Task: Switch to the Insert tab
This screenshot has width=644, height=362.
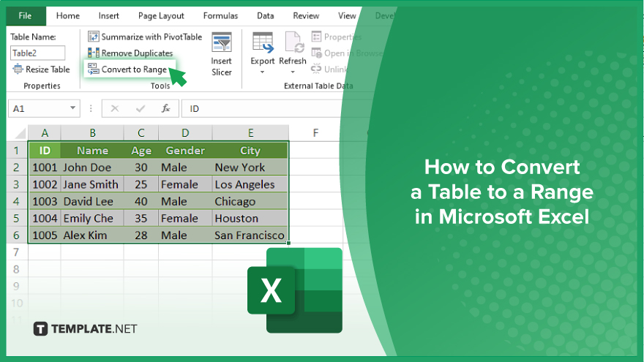Action: click(109, 16)
